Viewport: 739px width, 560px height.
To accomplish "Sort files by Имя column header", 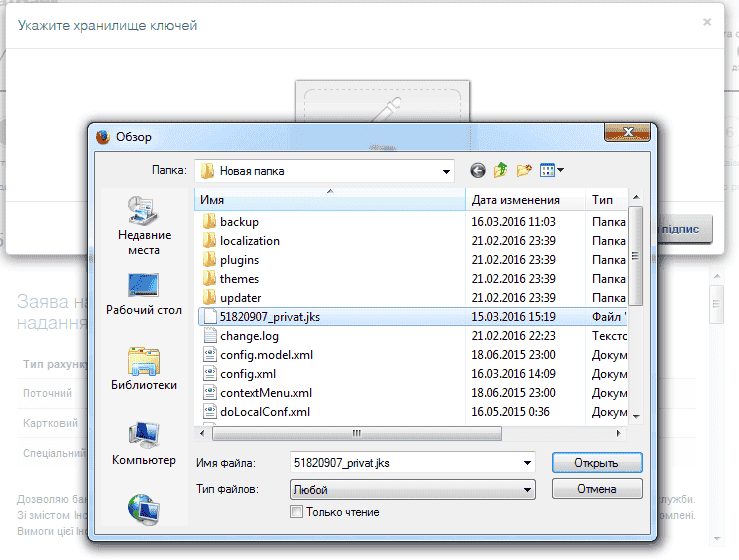I will 330,200.
